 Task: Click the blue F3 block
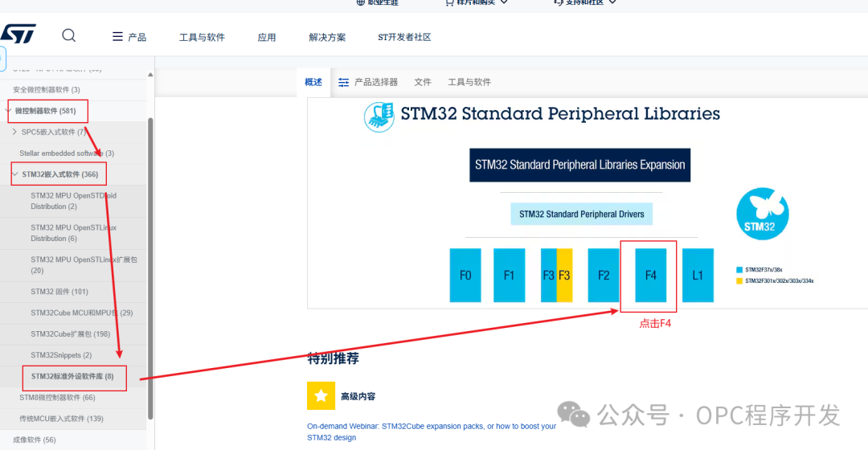point(549,275)
